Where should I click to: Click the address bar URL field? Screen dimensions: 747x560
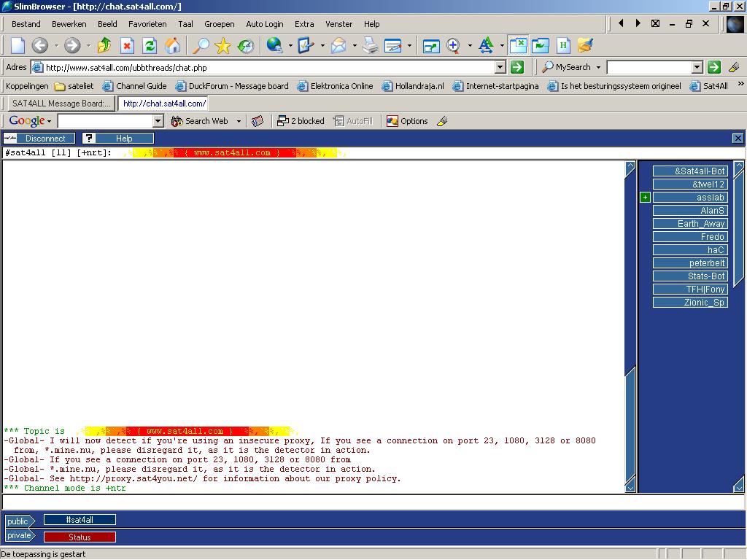(x=270, y=68)
